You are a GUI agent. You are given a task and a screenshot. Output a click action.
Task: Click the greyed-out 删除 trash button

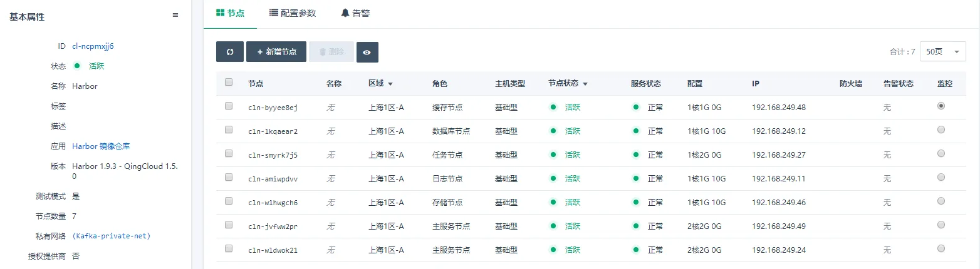point(331,52)
